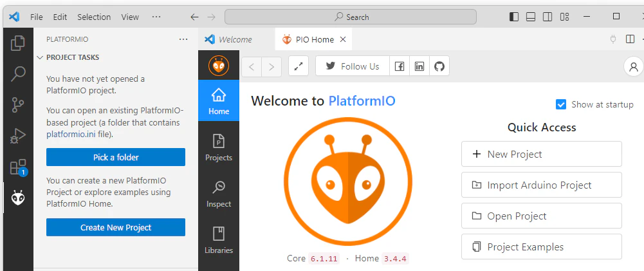Open the Edit menu
The height and width of the screenshot is (271, 644).
coord(60,17)
